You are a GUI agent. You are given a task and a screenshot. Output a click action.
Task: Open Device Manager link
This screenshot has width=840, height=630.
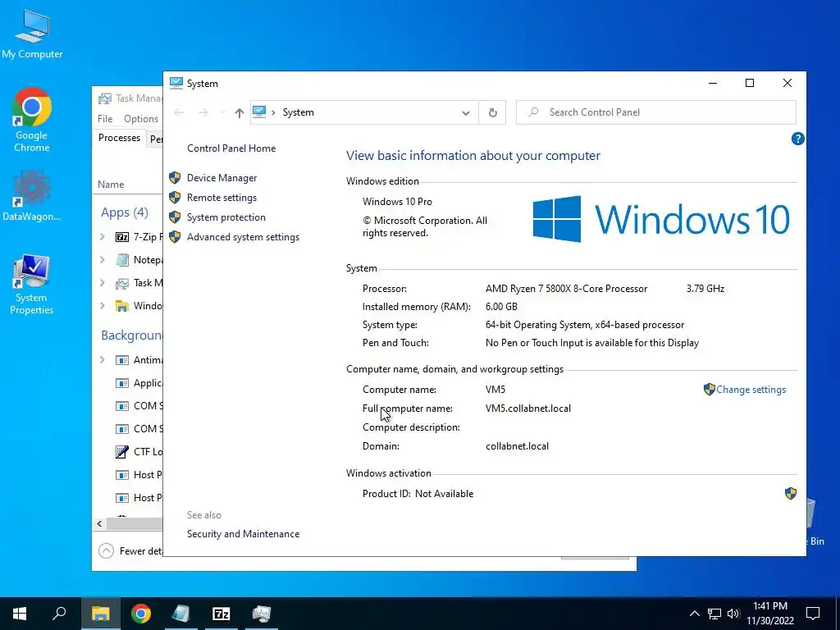(221, 178)
